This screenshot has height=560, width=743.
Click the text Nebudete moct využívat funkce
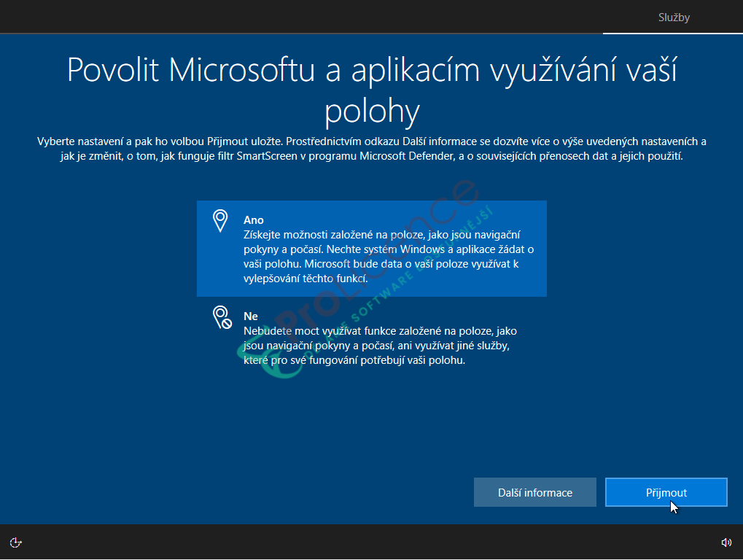click(x=380, y=346)
